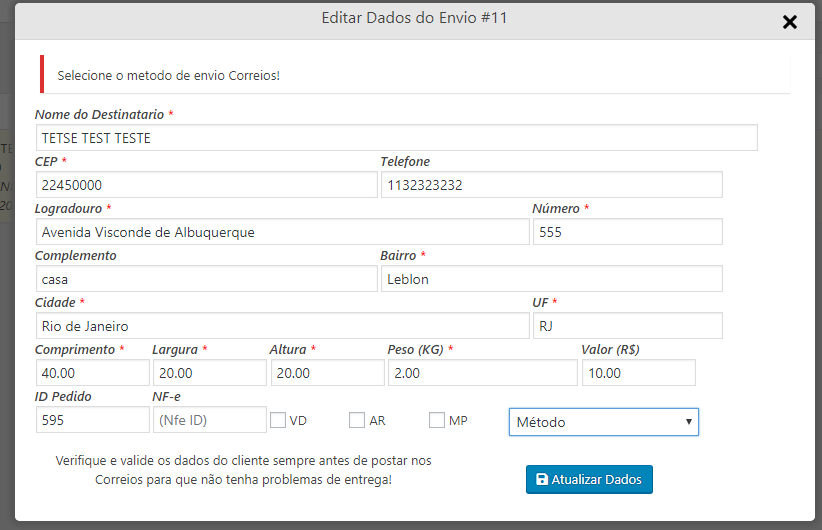The image size is (822, 530).
Task: Select the UF field
Action: tap(627, 326)
